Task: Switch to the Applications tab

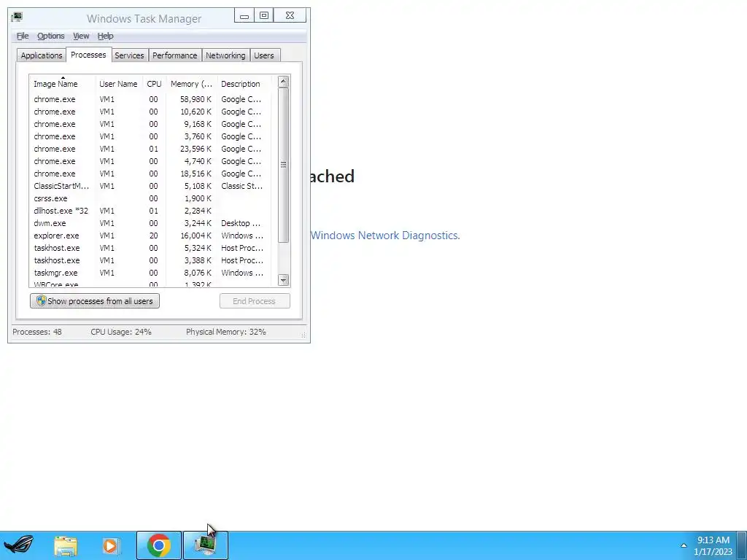Action: (x=42, y=55)
